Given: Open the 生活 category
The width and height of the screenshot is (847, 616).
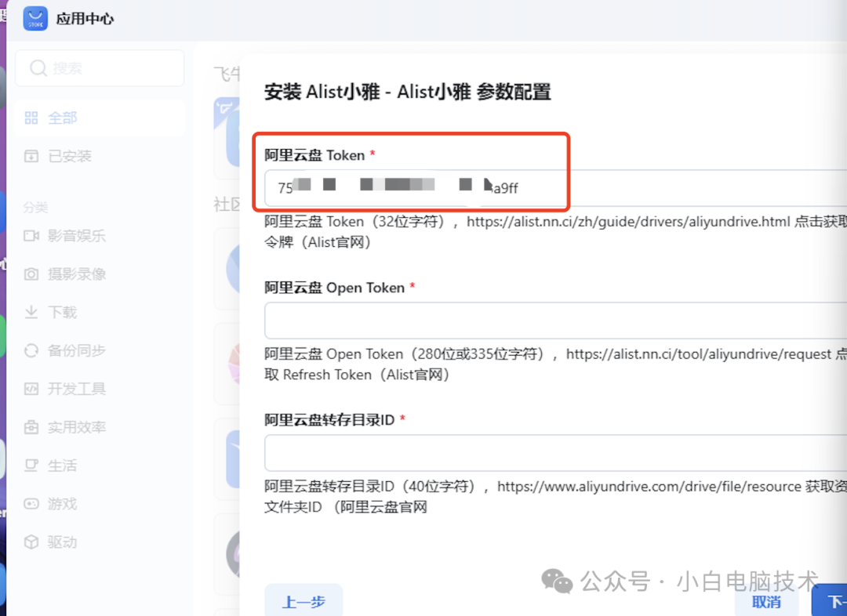Looking at the screenshot, I should 100,466.
